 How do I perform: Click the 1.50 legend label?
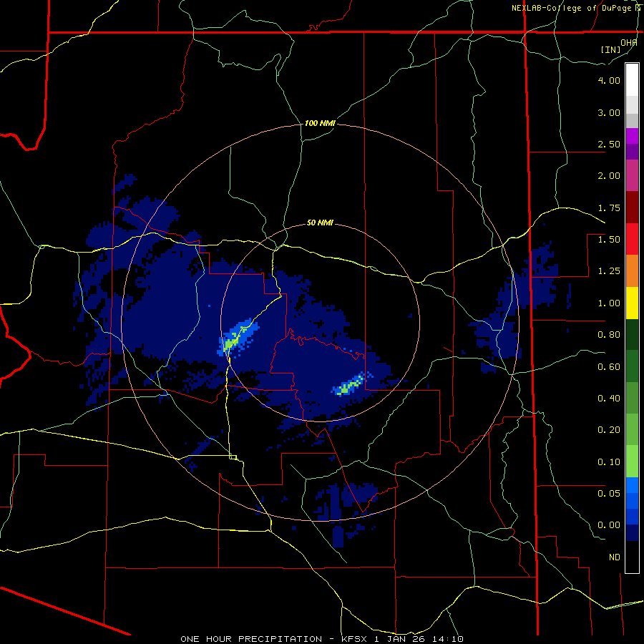[609, 239]
